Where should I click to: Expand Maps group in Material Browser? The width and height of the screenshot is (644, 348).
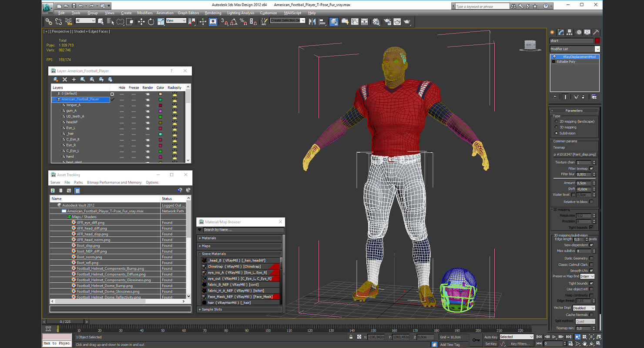tap(239, 246)
